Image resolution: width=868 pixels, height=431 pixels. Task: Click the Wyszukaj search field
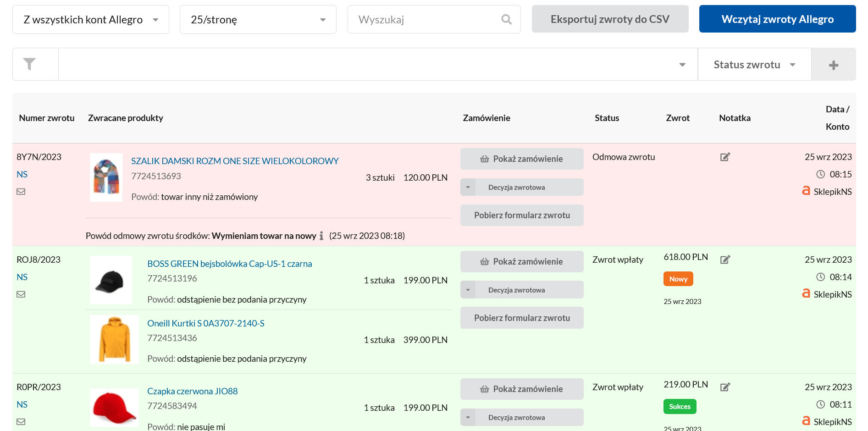coord(426,20)
